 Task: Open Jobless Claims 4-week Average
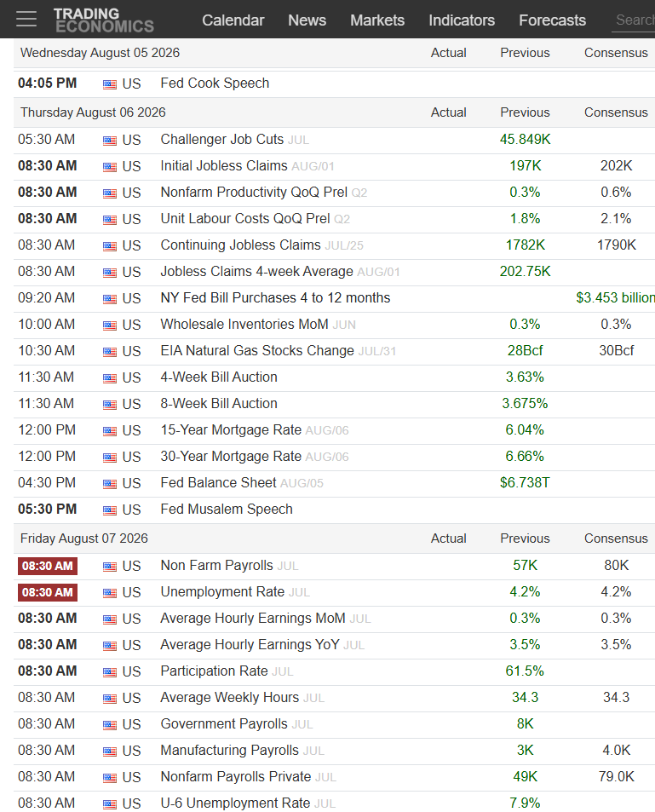pyautogui.click(x=257, y=271)
